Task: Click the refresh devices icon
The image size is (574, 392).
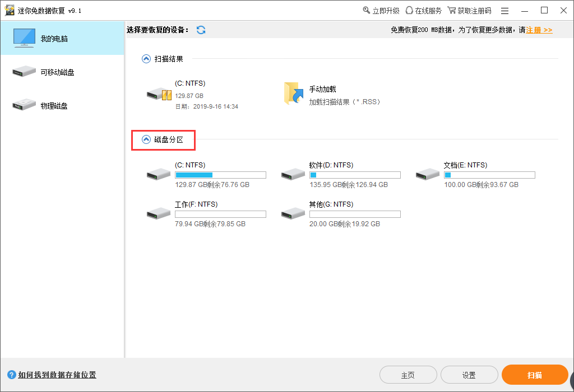Action: pos(201,30)
